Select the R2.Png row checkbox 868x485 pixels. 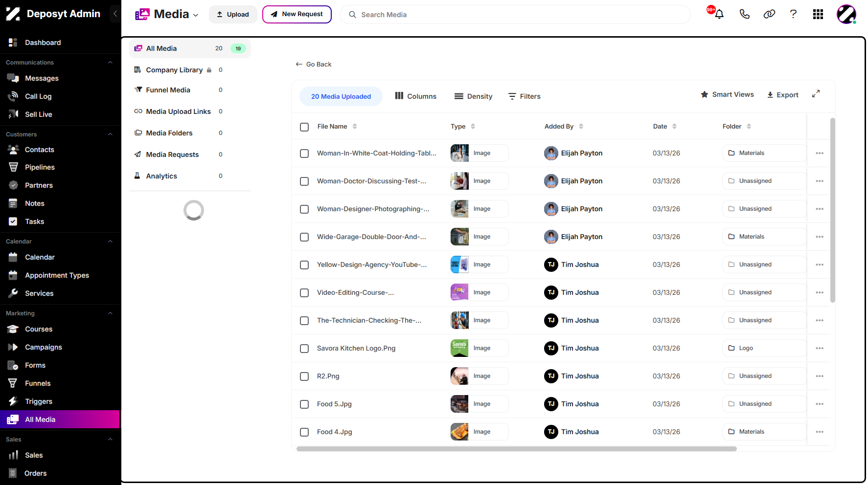pyautogui.click(x=304, y=376)
